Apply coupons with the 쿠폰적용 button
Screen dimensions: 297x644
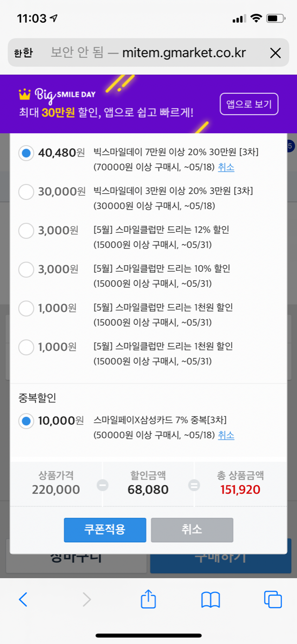tap(105, 530)
